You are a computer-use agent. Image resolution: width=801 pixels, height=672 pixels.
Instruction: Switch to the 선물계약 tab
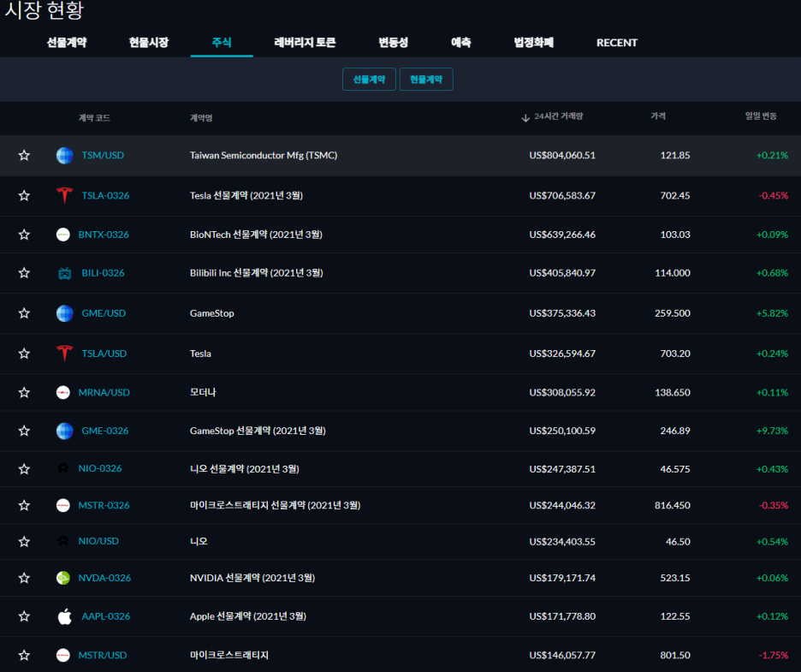[x=67, y=43]
